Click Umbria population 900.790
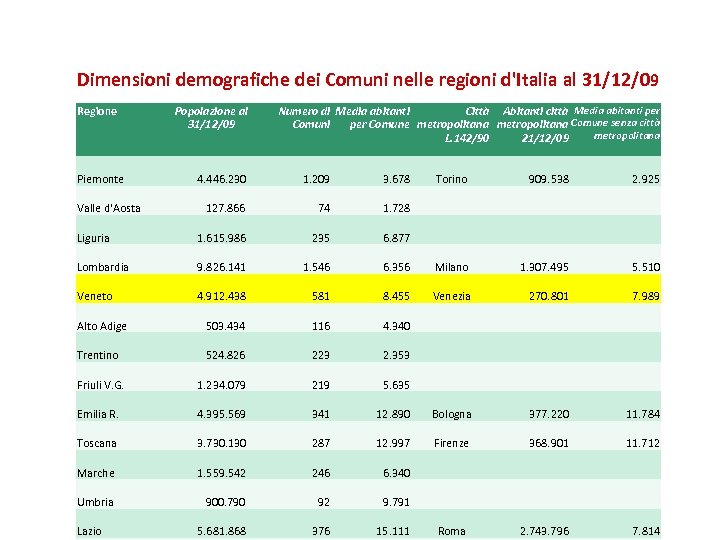This screenshot has width=720, height=540. [225, 502]
